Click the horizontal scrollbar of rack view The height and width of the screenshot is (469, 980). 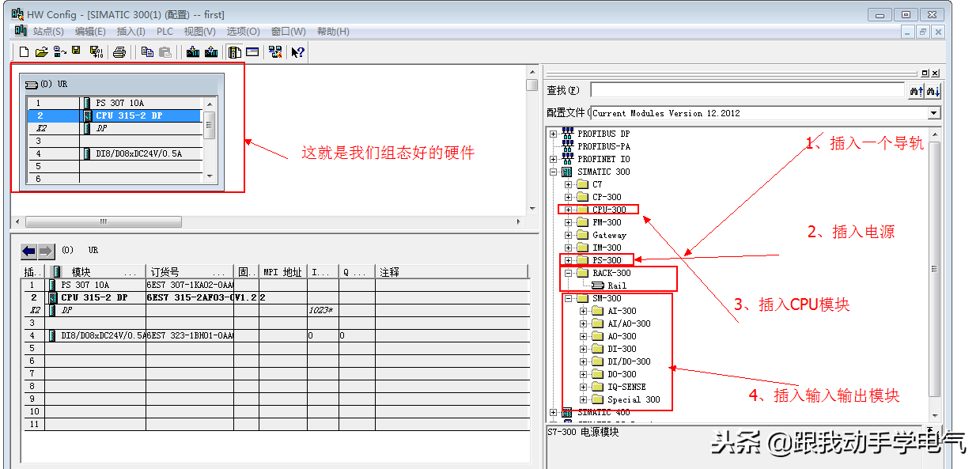point(103,221)
